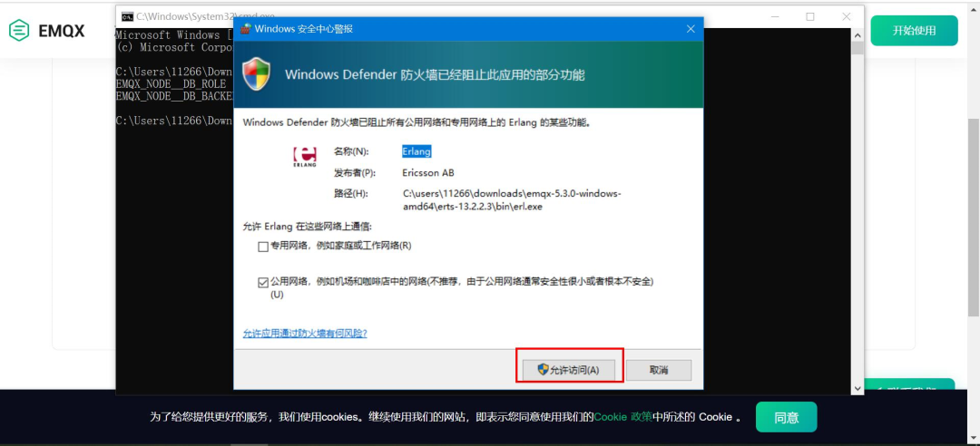980x446 pixels.
Task: Click the Windows Defender shield icon
Action: [x=256, y=74]
